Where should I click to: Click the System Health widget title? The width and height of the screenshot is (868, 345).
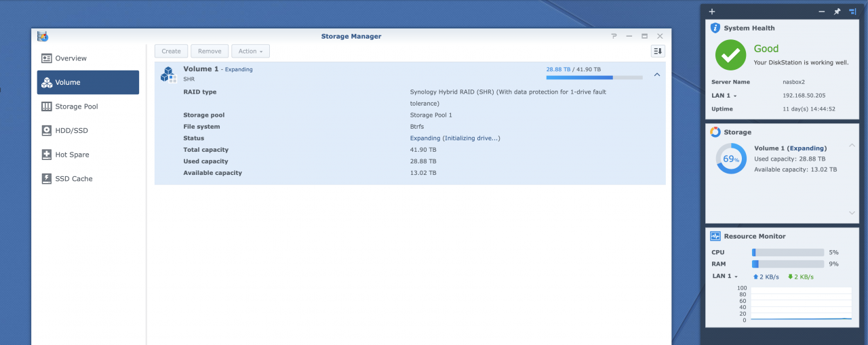click(x=749, y=28)
